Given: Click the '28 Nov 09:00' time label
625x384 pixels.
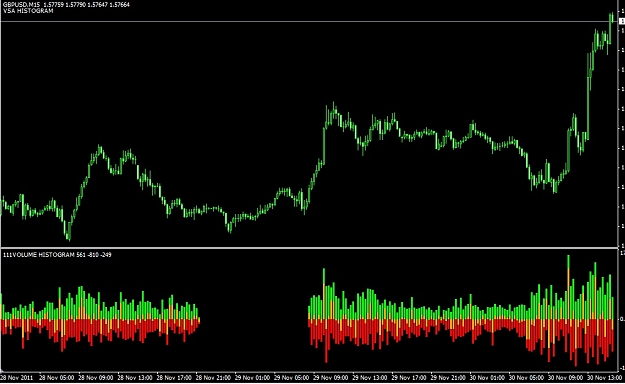Looking at the screenshot, I should tap(95, 377).
